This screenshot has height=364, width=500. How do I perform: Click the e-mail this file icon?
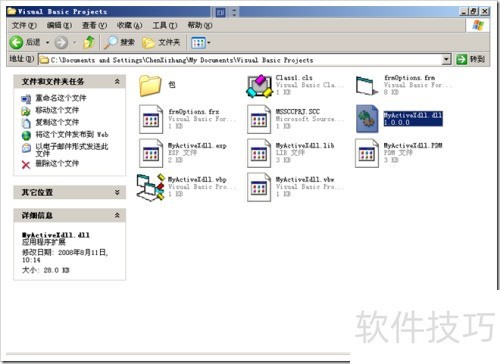pyautogui.click(x=26, y=148)
